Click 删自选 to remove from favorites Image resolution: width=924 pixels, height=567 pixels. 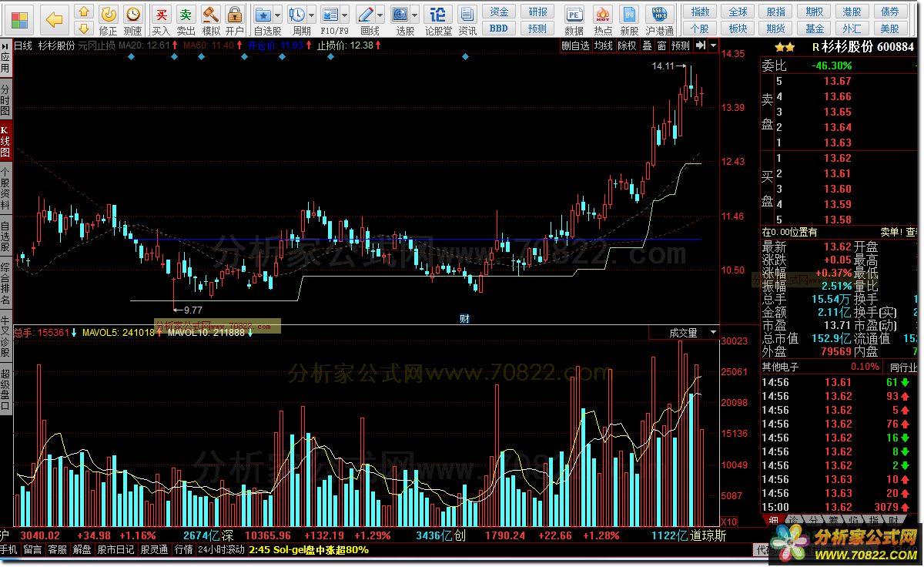point(575,45)
